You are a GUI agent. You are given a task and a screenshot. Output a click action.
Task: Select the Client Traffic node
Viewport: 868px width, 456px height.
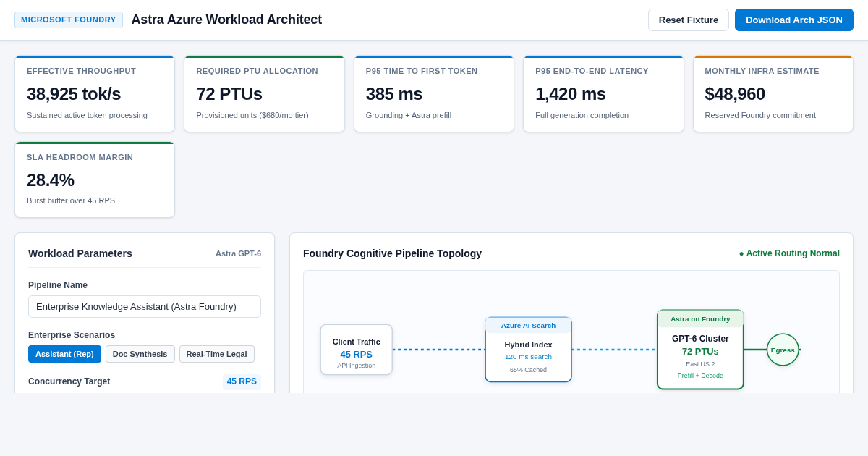[356, 350]
